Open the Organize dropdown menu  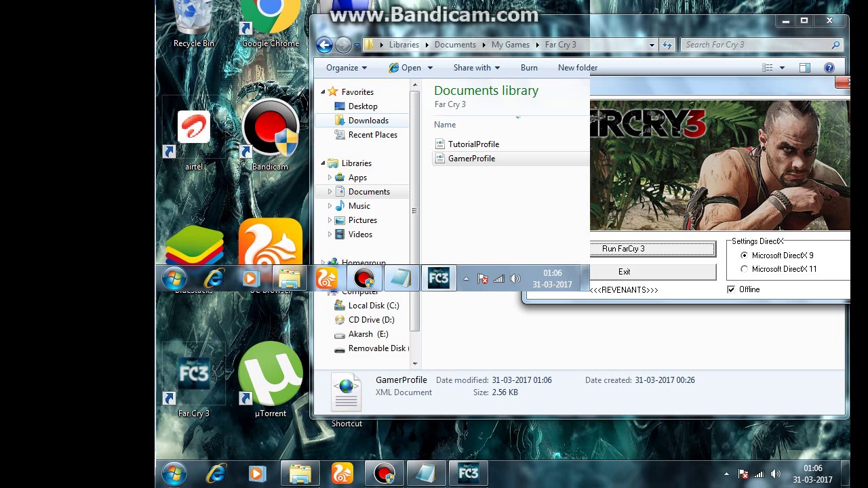click(346, 68)
